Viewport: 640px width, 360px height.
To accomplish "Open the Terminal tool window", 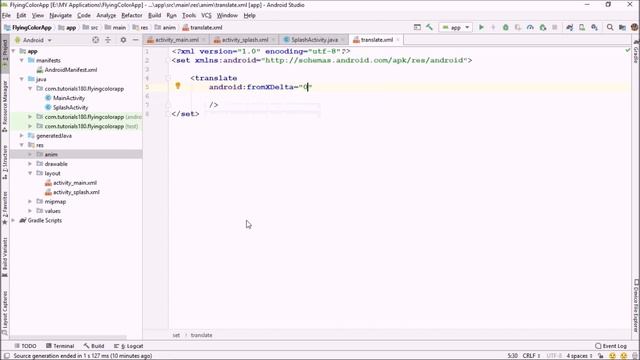I will point(60,346).
